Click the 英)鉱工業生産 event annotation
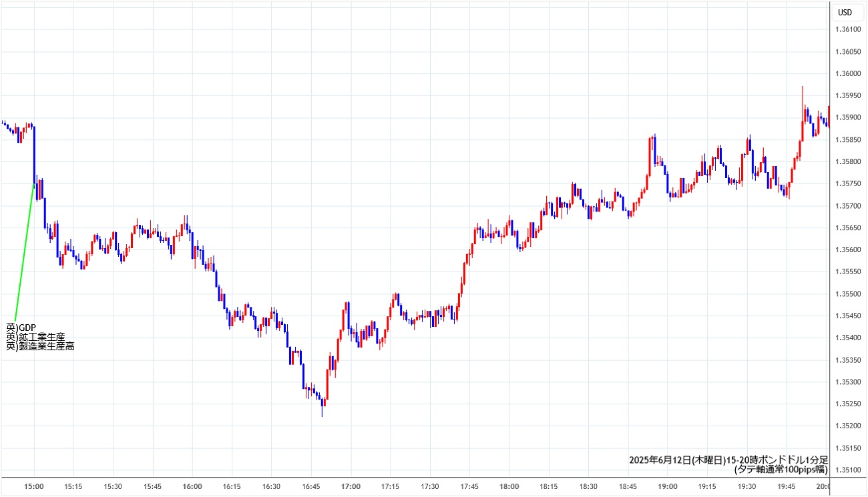This screenshot has height=497, width=868. [x=35, y=337]
